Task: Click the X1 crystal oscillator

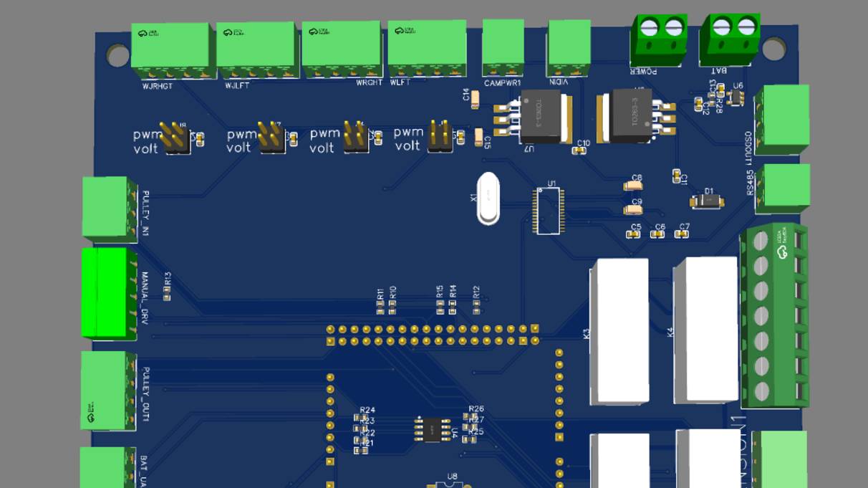Action: click(x=488, y=198)
